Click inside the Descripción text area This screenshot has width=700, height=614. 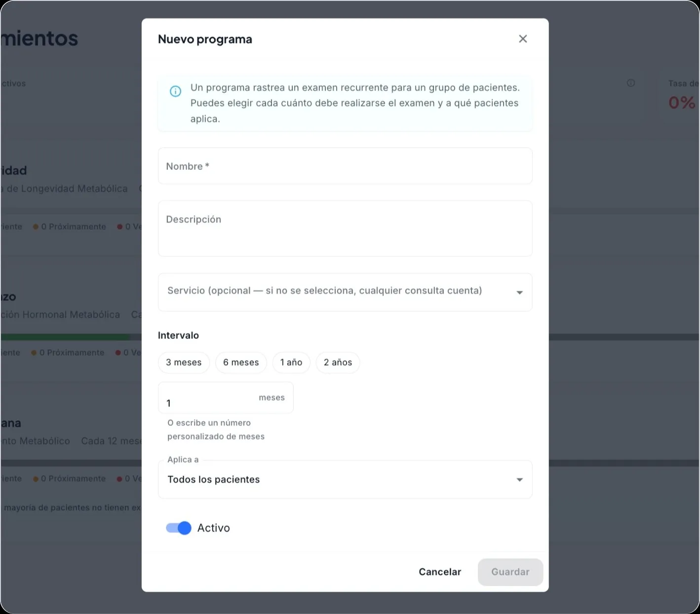(345, 228)
